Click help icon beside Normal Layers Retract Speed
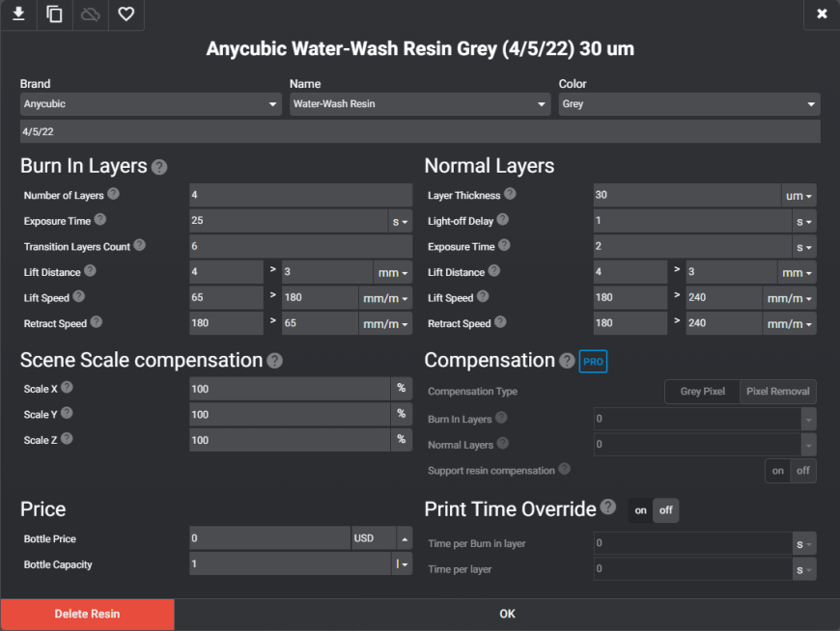 pos(500,321)
